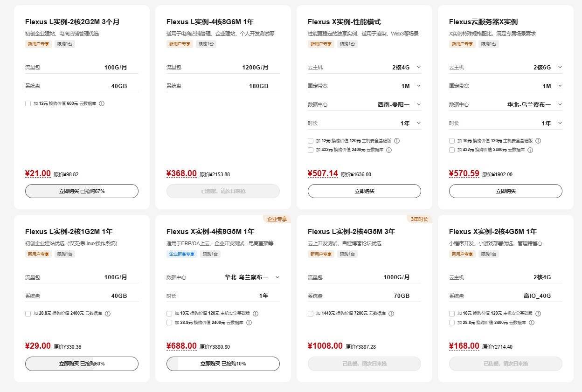Check 加432元云数据库 in 性能模式 card
Image resolution: width=582 pixels, height=392 pixels.
(311, 150)
